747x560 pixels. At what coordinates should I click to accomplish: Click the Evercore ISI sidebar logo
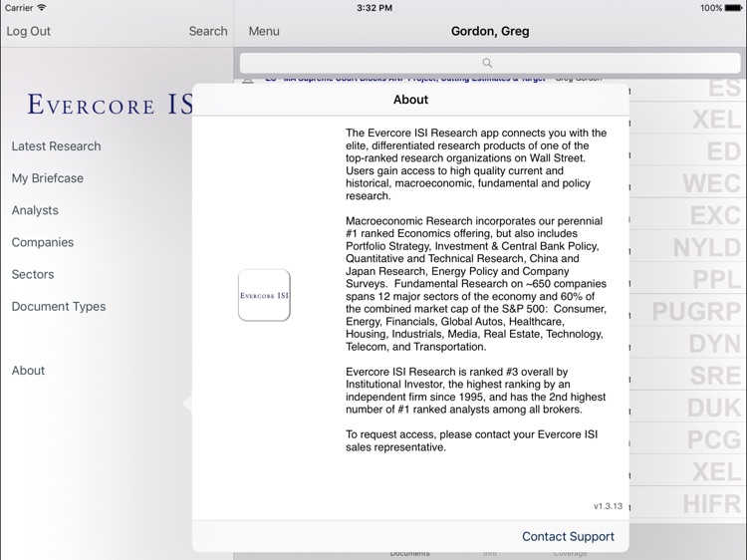[110, 105]
